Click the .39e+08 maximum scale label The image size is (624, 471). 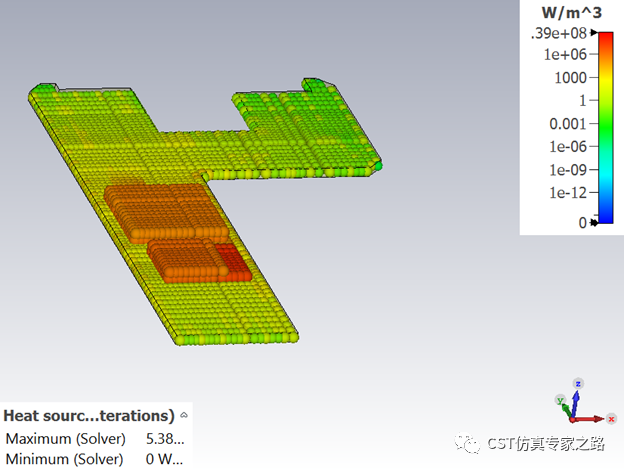[559, 33]
